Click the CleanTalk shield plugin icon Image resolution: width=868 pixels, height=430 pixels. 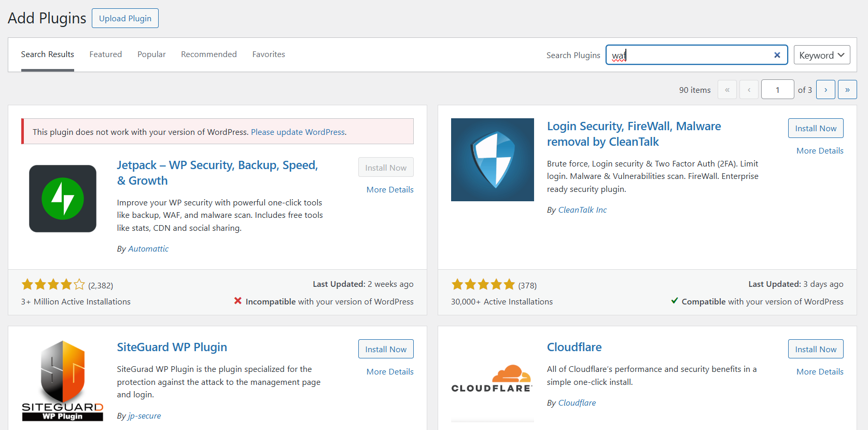pyautogui.click(x=493, y=160)
